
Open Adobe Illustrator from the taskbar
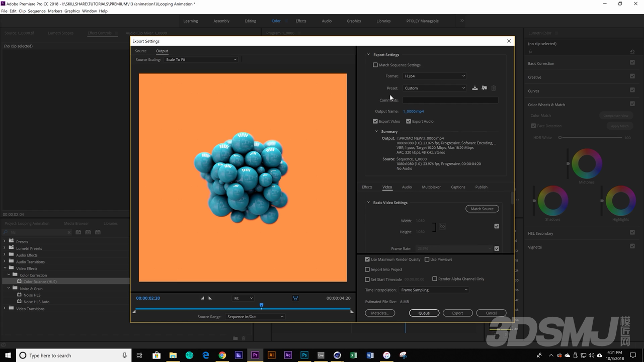[x=272, y=355]
